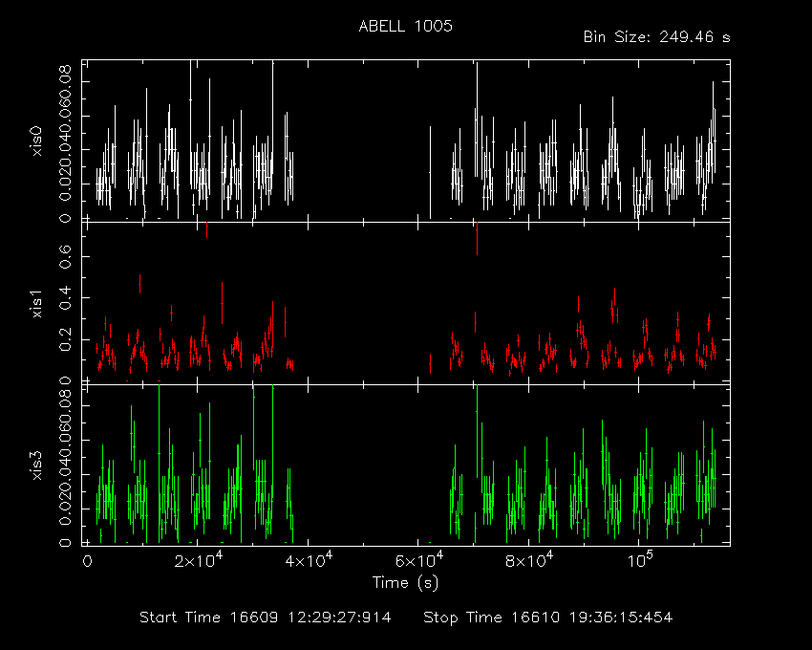
Task: Select the Stop Time 16610 19:36:15:454 text
Action: tap(548, 617)
